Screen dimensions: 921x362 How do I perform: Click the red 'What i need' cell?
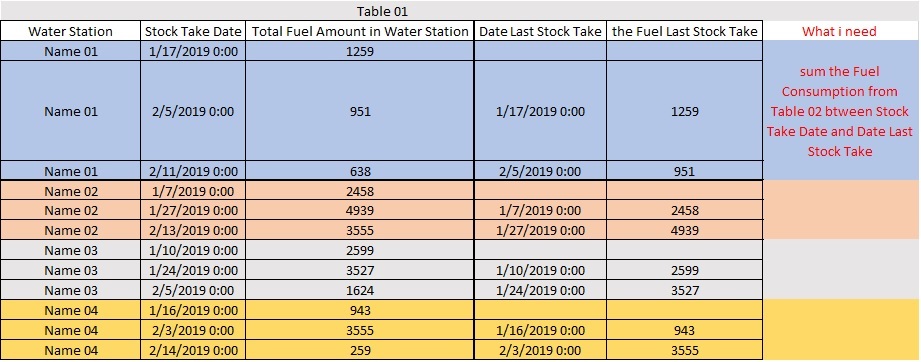839,32
